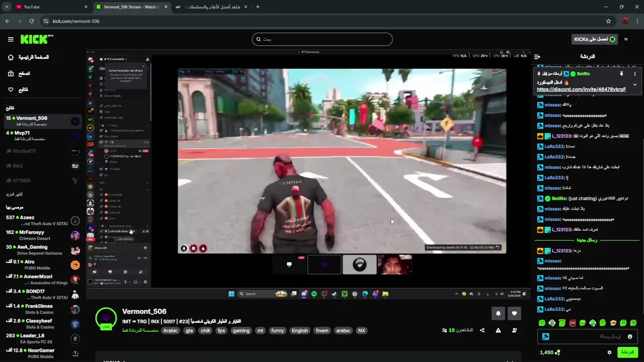
Task: Select the chill stream tag
Action: click(x=205, y=331)
